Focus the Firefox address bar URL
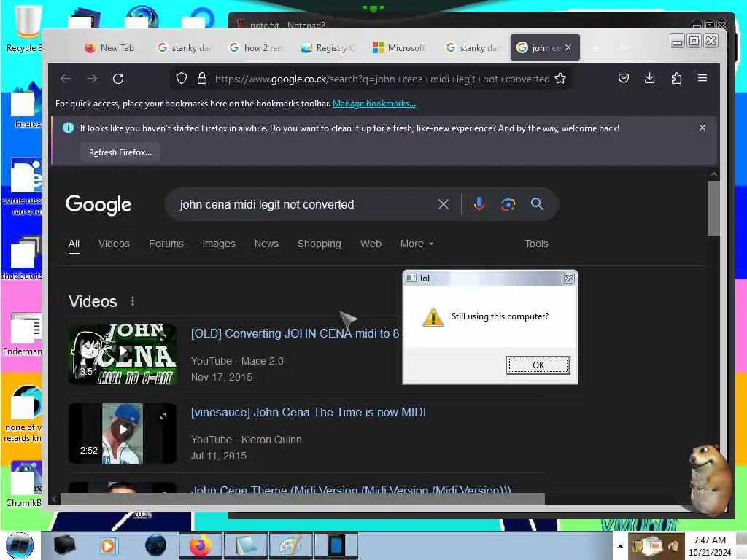The height and width of the screenshot is (560, 747). coord(382,79)
